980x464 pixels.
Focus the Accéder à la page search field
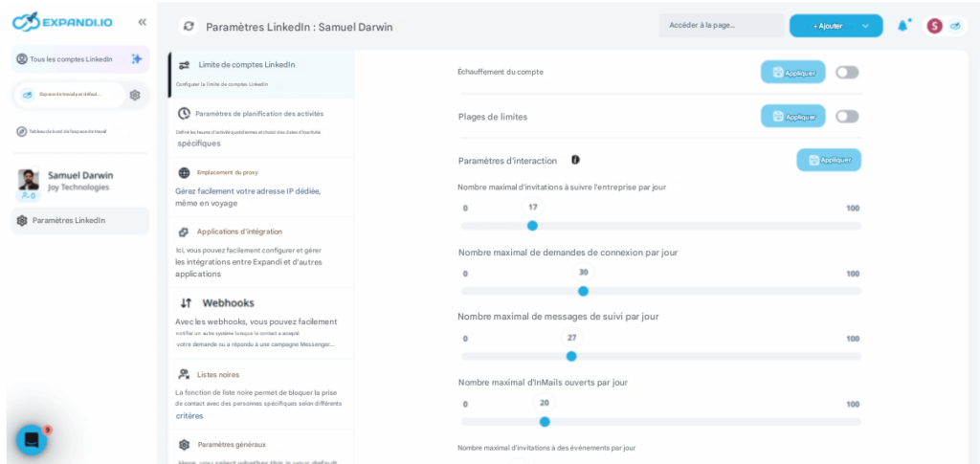pos(721,26)
